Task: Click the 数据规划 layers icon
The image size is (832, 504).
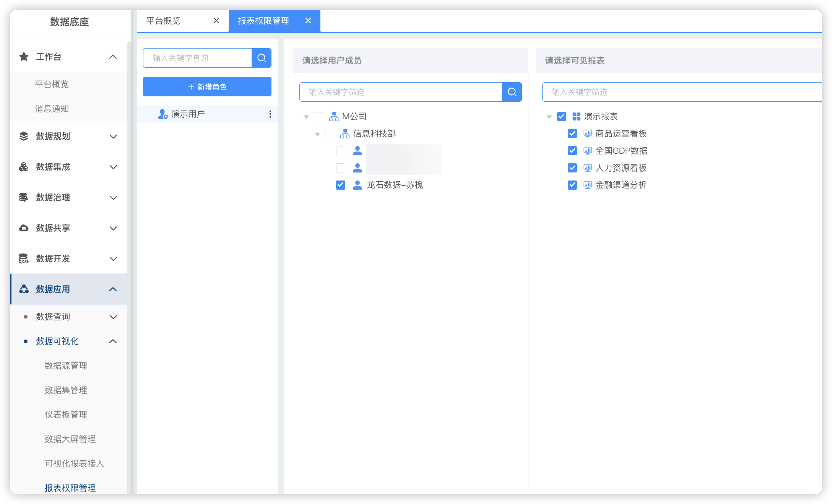Action: point(24,136)
